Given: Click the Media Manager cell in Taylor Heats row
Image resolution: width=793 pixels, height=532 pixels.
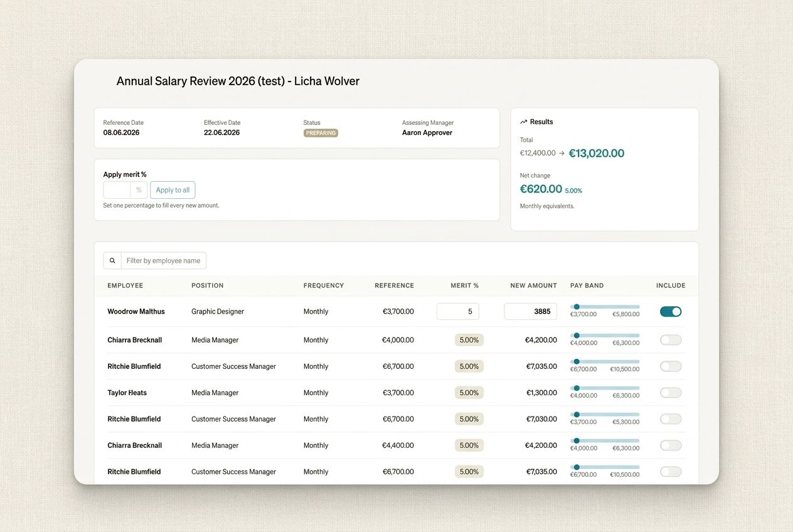Looking at the screenshot, I should (215, 393).
